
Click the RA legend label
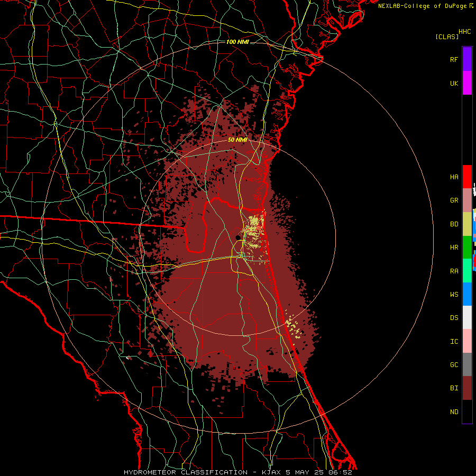(454, 271)
